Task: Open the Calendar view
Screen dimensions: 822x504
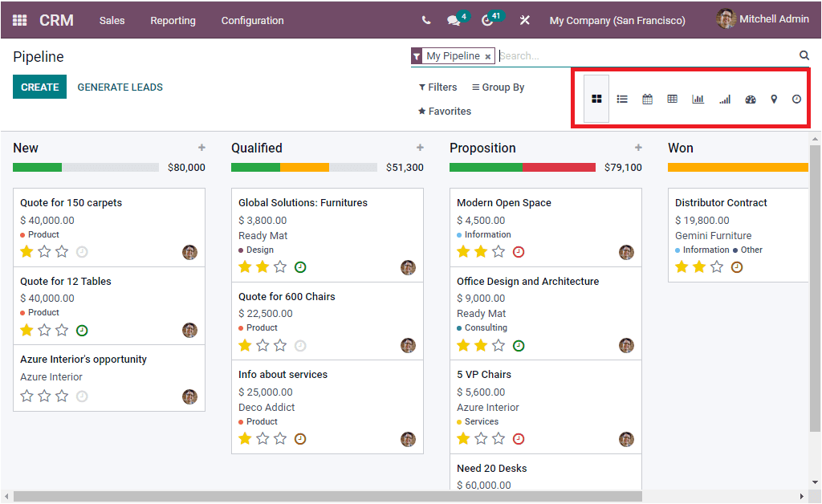Action: tap(647, 99)
